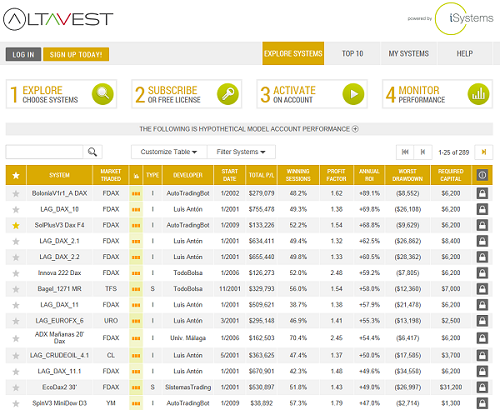Sort by Required Capital column header
Screen dimensions: 500x410
click(451, 175)
